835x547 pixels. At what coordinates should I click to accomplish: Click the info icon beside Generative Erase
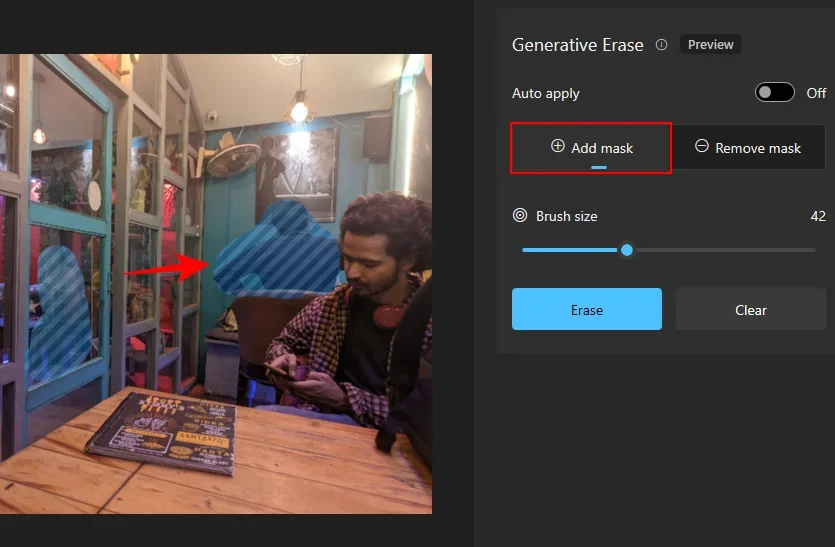tap(661, 45)
